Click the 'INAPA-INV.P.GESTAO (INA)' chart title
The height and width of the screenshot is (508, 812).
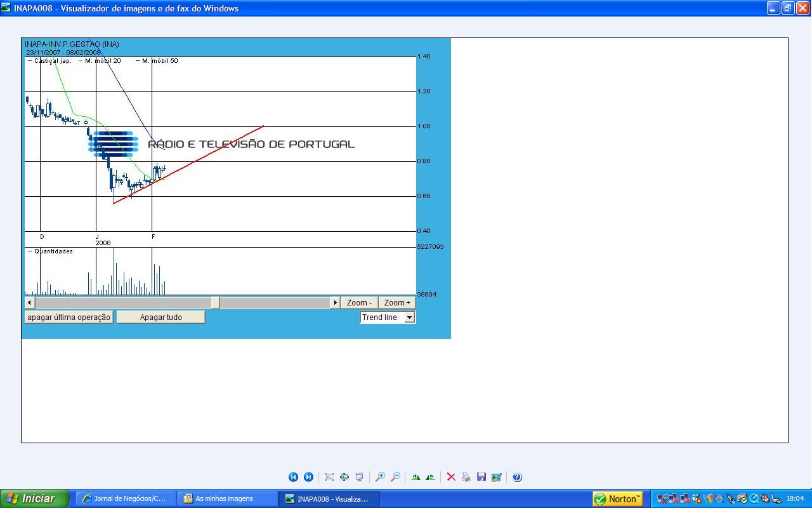pos(72,44)
